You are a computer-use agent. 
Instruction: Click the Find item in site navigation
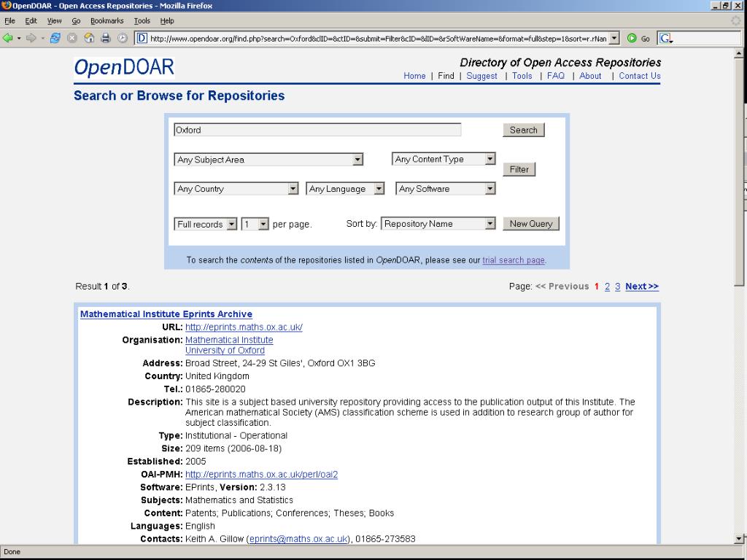(x=446, y=76)
